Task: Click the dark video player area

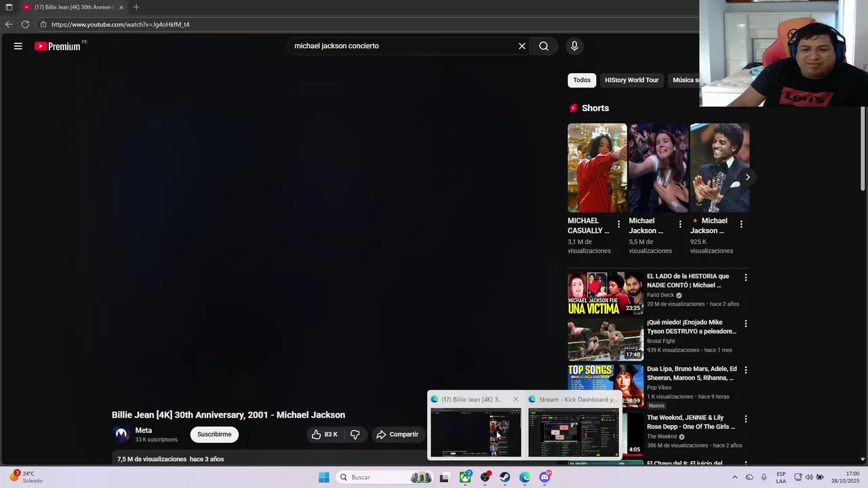Action: (278, 230)
